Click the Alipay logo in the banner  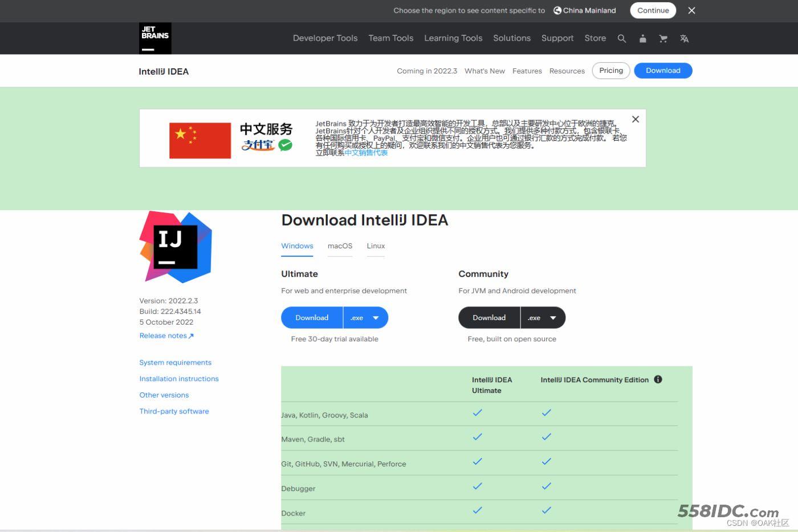(258, 145)
